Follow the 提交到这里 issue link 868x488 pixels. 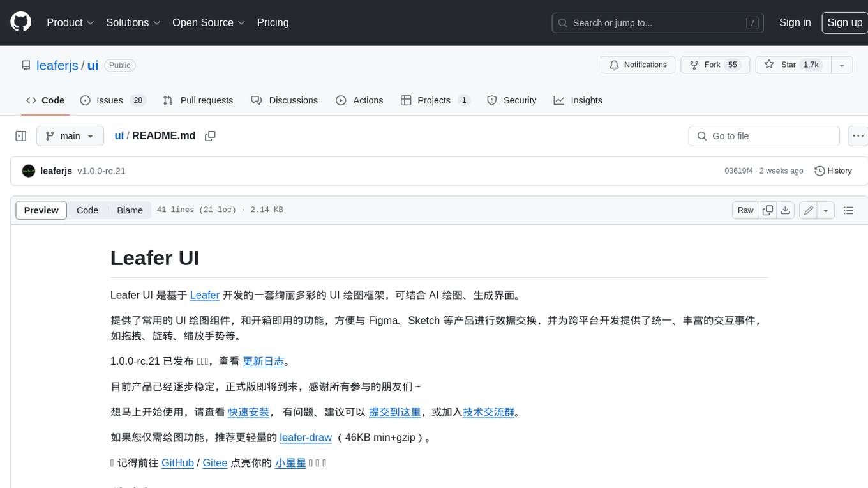[395, 412]
